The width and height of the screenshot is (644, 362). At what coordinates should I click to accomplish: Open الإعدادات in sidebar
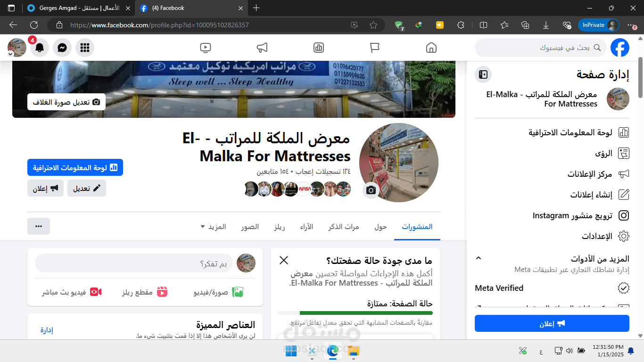[x=552, y=236]
